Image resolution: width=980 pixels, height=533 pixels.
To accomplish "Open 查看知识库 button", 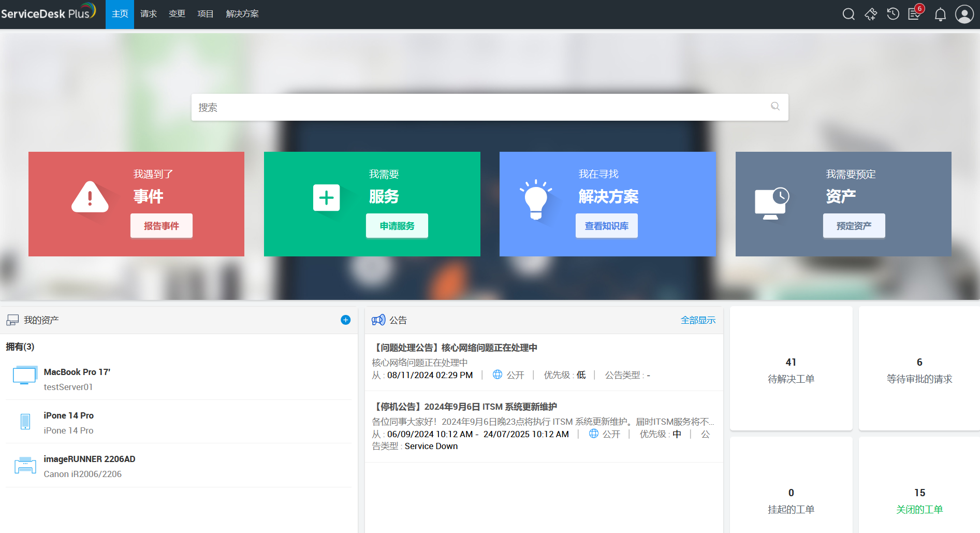I will pos(607,226).
